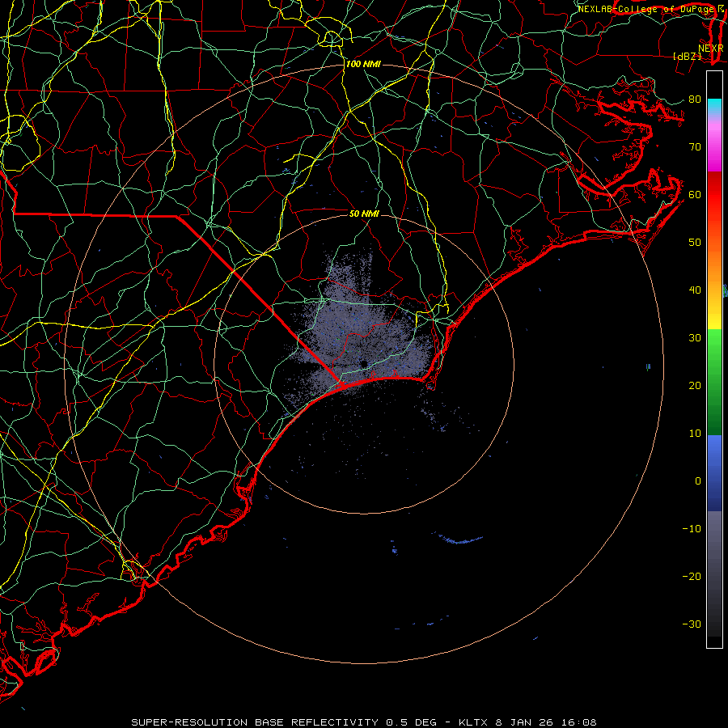728x728 pixels.
Task: Click the 70 value on the dBZ scale
Action: point(695,146)
